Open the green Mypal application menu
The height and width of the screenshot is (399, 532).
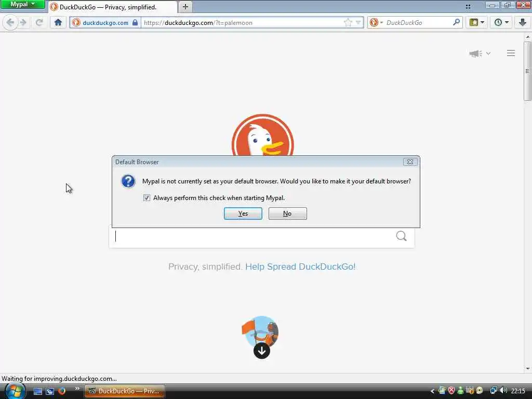point(22,4)
